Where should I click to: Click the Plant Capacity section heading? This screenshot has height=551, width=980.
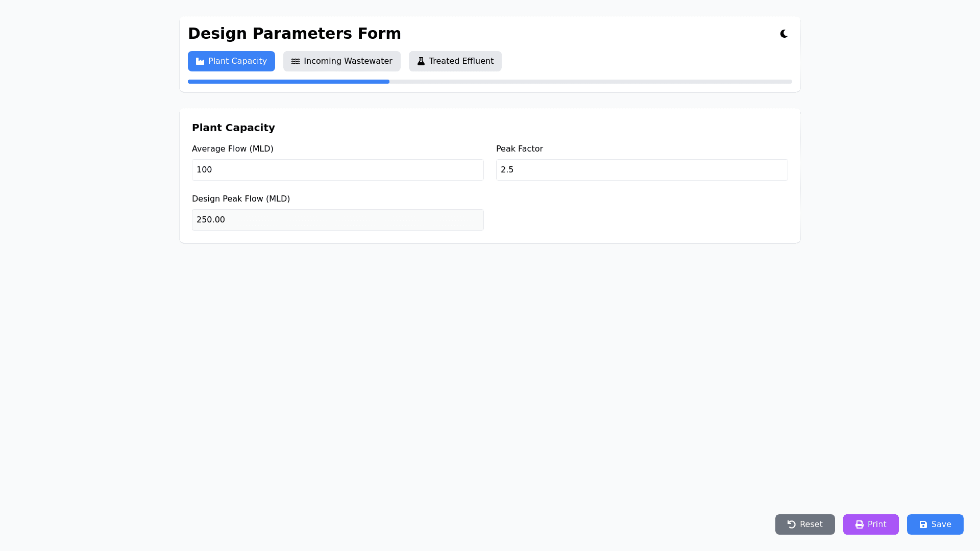pyautogui.click(x=233, y=128)
